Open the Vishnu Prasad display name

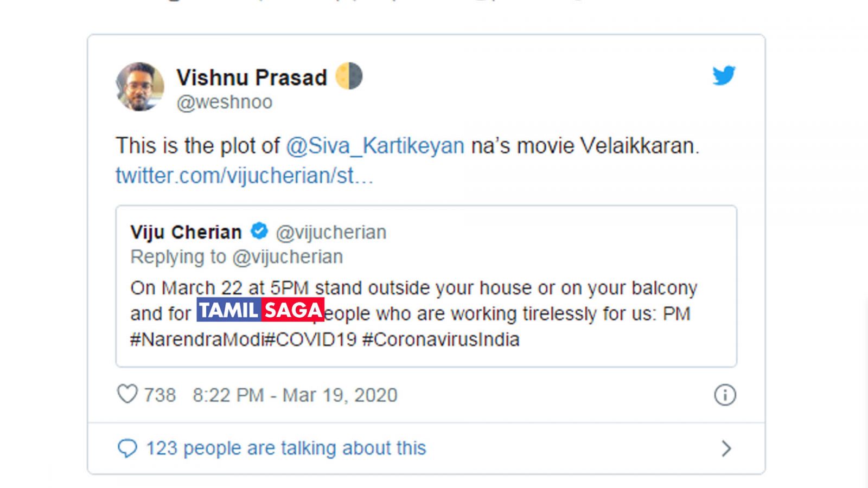pos(252,78)
